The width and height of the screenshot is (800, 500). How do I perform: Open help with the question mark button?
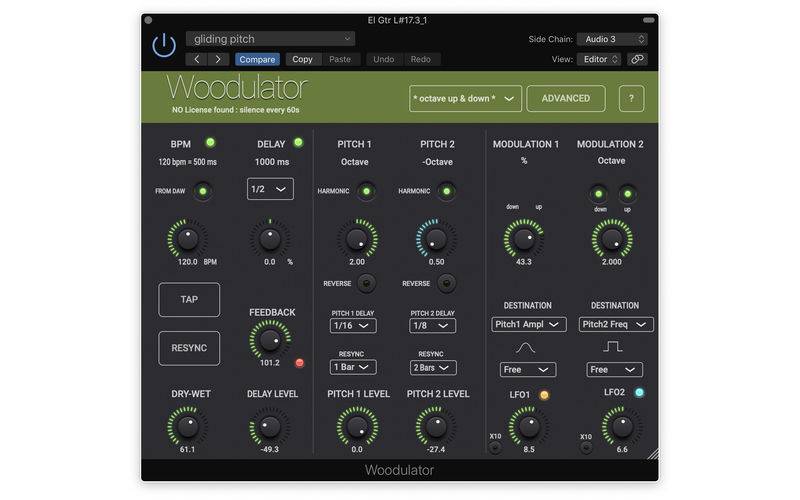pyautogui.click(x=631, y=98)
